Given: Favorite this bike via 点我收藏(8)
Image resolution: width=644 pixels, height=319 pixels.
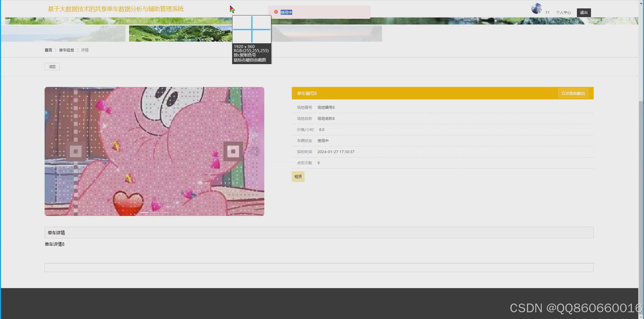Looking at the screenshot, I should pos(573,93).
